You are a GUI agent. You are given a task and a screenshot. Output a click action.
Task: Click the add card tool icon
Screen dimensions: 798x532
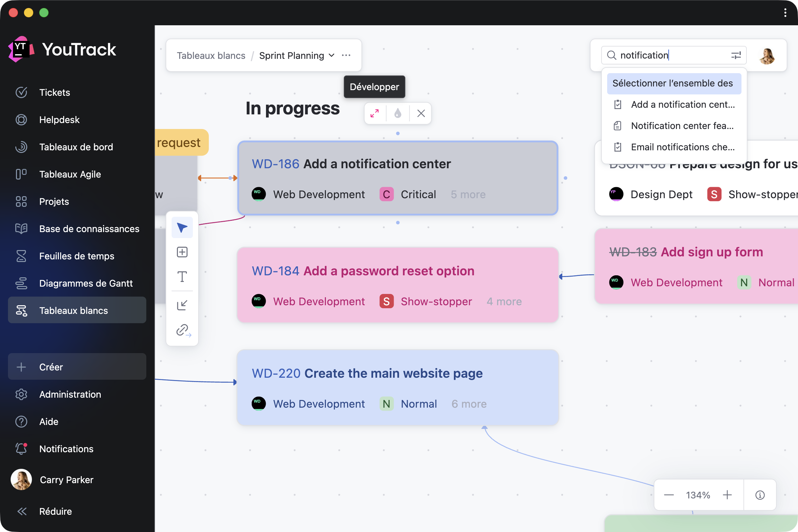(x=182, y=252)
